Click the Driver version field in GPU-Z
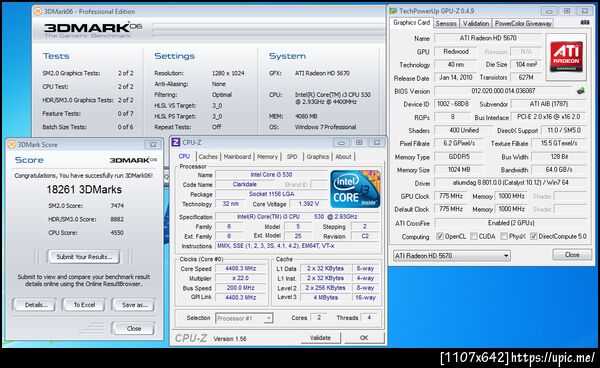Viewport: 600px width, 368px height. [510, 183]
